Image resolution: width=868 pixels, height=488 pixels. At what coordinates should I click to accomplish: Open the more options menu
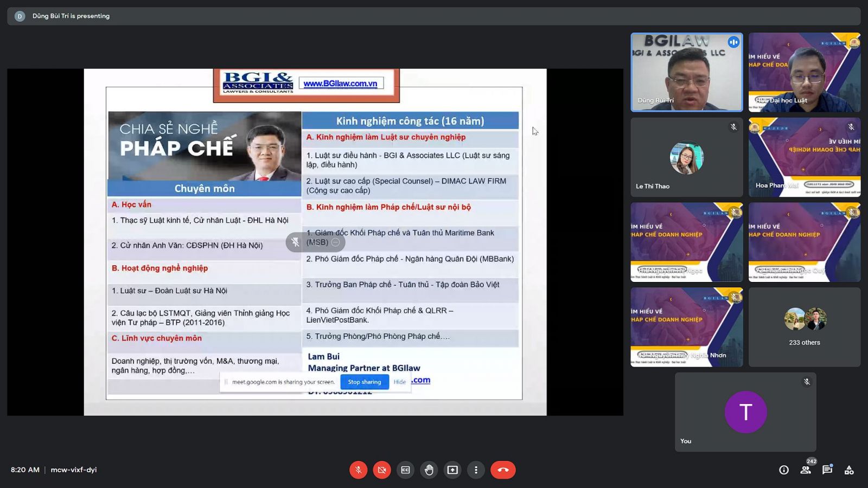coord(476,470)
